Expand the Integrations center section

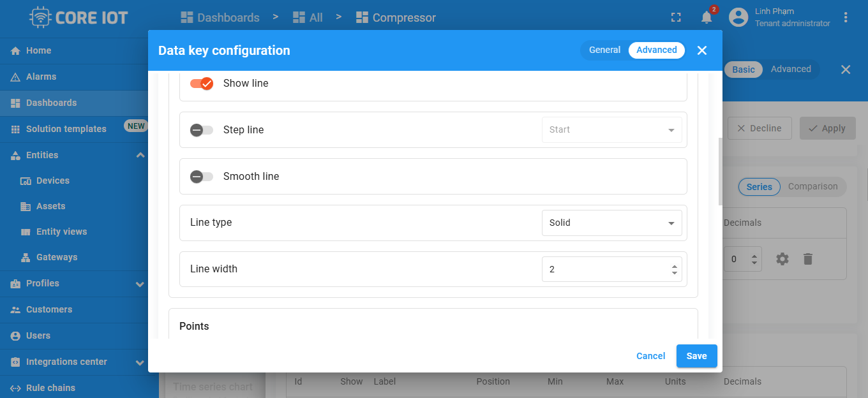[x=140, y=362]
